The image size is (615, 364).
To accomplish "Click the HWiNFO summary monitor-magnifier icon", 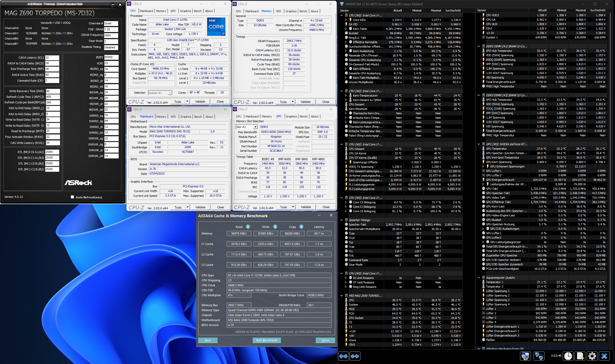I will 525,356.
